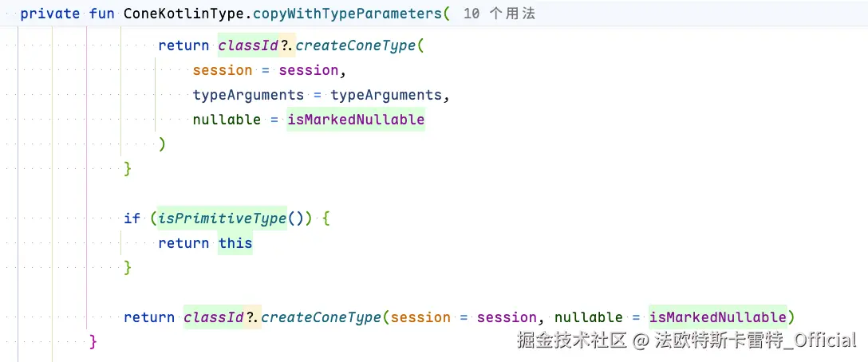Click classId on the first return line
Screen dimensions: 868x362
[248, 45]
